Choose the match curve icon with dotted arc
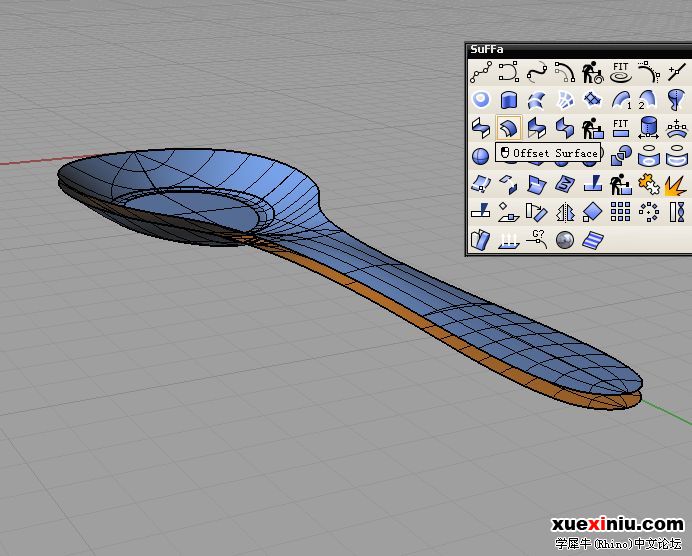Viewport: 692px width, 556px height. coord(649,72)
